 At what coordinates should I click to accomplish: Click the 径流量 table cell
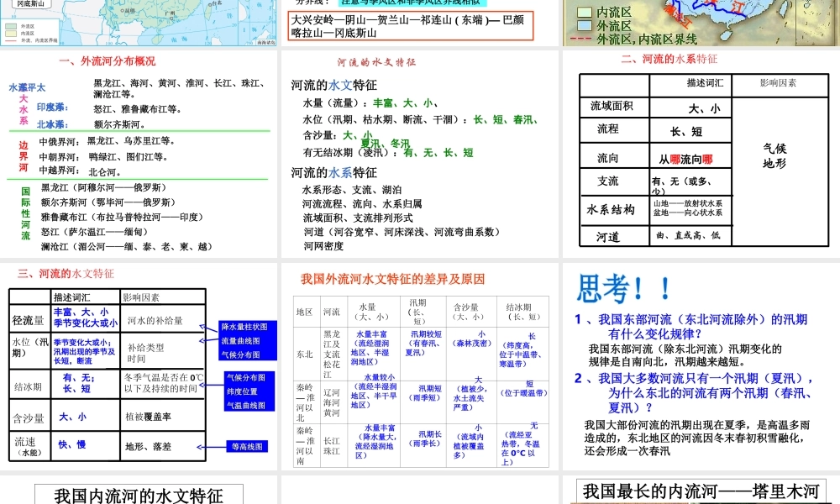pos(30,320)
